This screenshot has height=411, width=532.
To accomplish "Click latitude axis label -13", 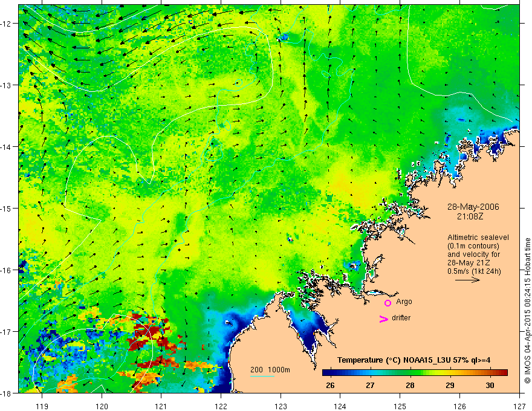I will coord(7,85).
